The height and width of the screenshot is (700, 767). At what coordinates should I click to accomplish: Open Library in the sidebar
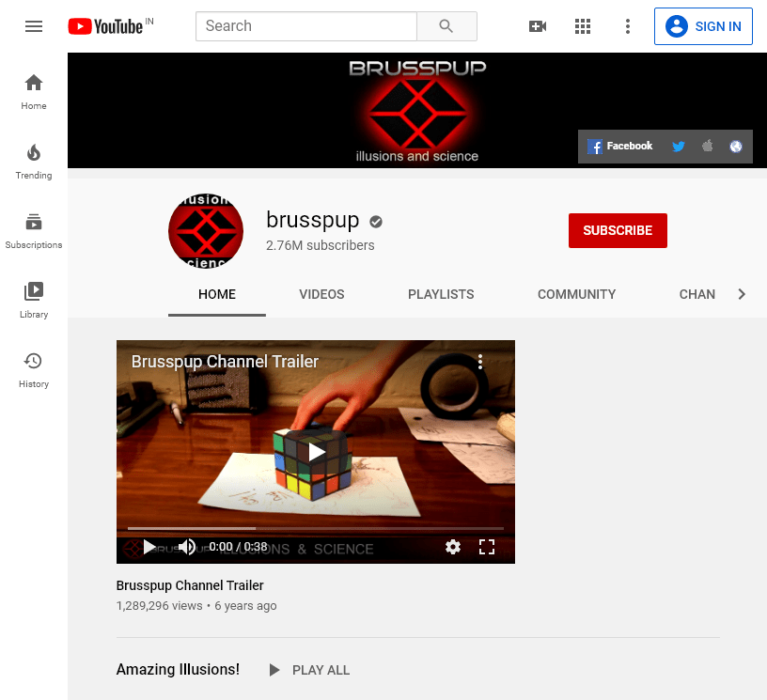coord(34,300)
